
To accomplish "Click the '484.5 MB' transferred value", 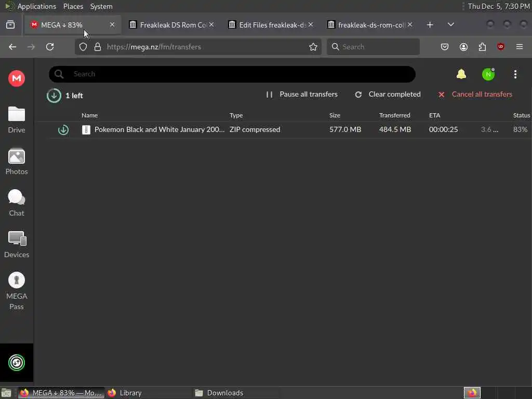I will [395, 129].
